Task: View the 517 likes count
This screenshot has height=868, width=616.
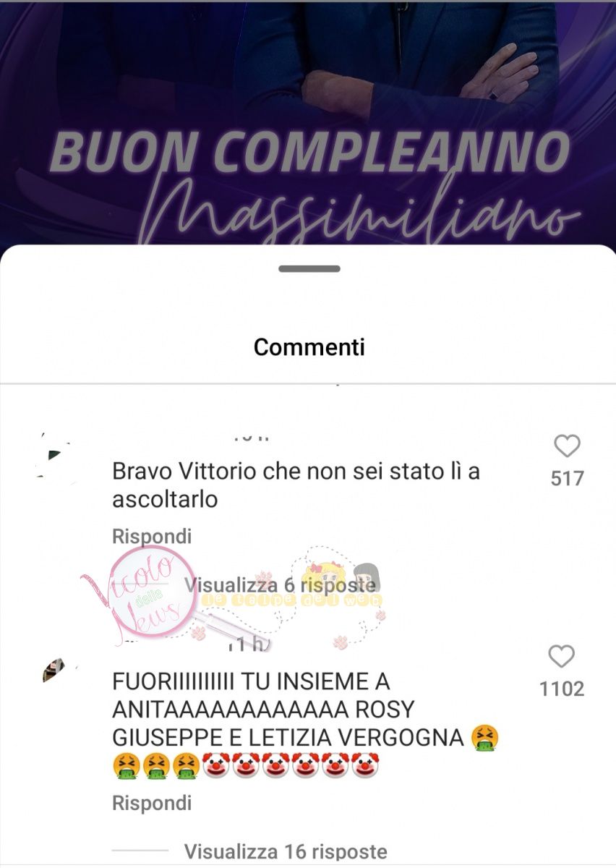Action: 567,478
